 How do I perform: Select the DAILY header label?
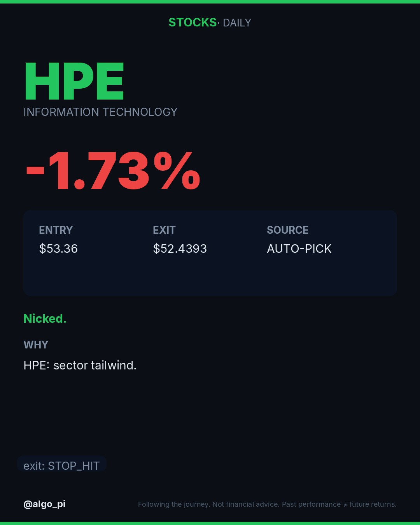point(237,23)
